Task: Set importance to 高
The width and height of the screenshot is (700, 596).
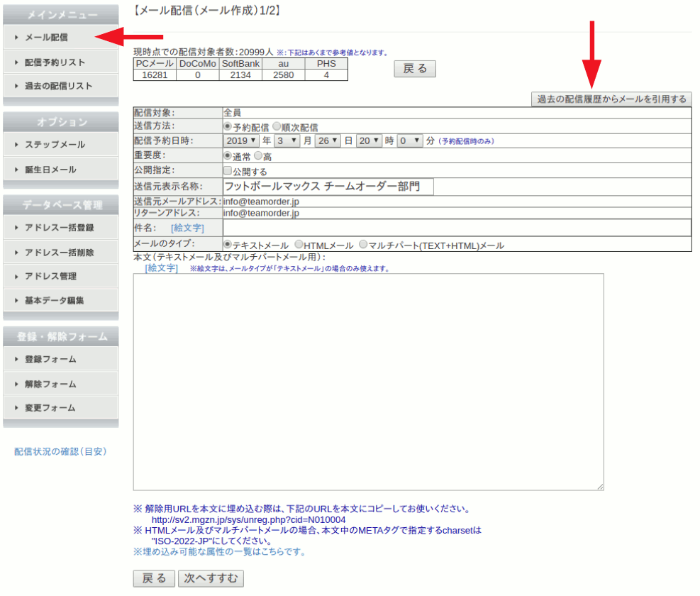Action: click(x=258, y=155)
